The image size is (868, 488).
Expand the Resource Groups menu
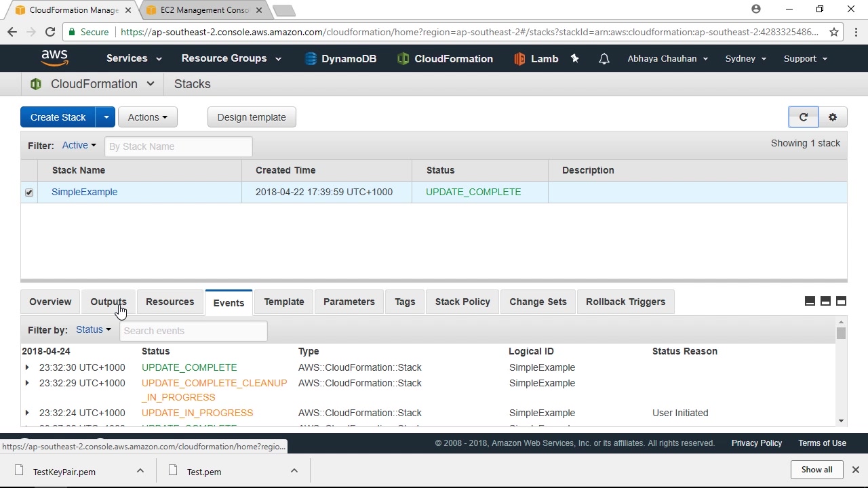pyautogui.click(x=231, y=59)
